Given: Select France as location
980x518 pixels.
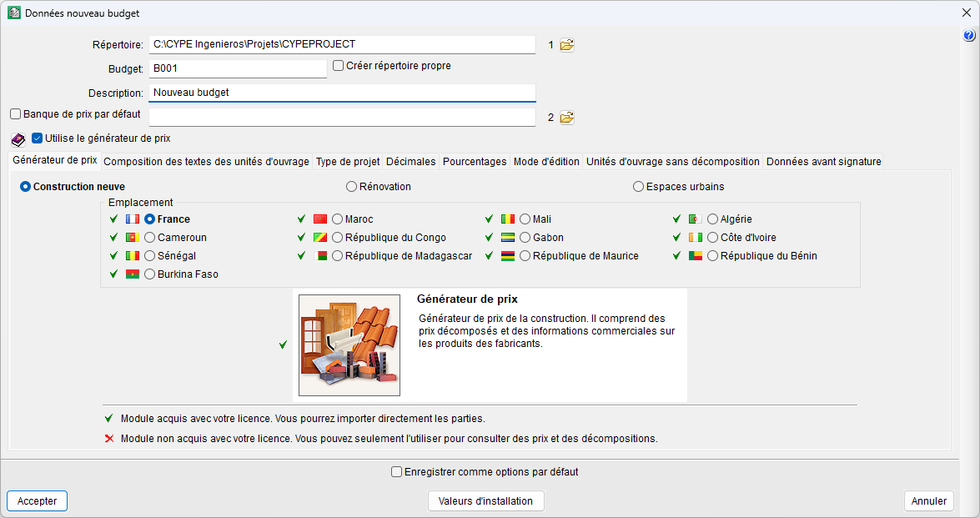Looking at the screenshot, I should tap(150, 219).
